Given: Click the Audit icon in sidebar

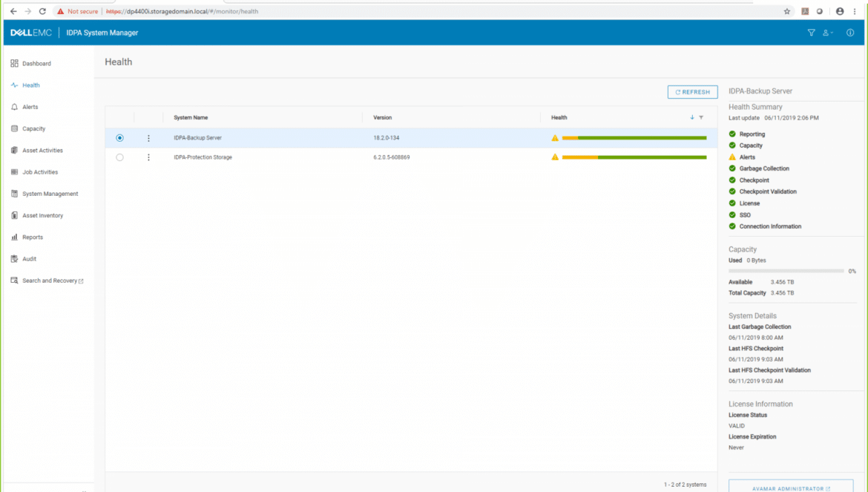Looking at the screenshot, I should [14, 259].
